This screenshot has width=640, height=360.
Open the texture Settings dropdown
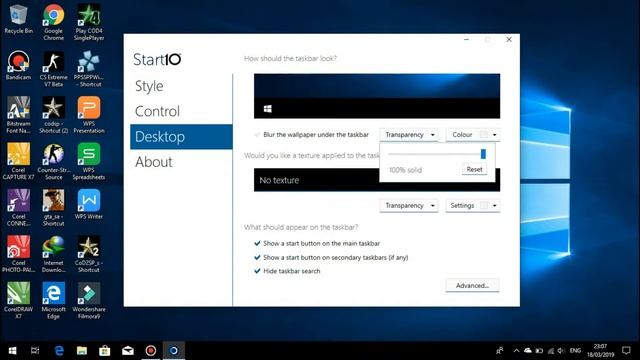(x=473, y=205)
